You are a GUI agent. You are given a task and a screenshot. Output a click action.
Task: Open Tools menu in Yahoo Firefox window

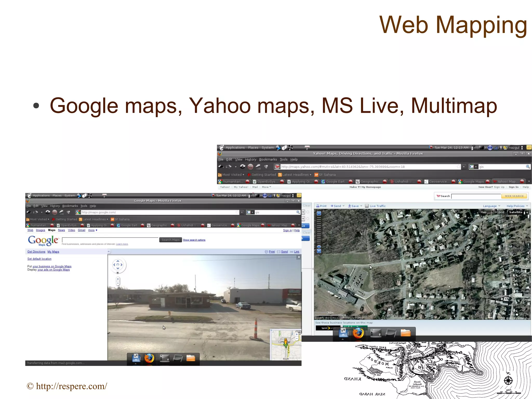(283, 159)
